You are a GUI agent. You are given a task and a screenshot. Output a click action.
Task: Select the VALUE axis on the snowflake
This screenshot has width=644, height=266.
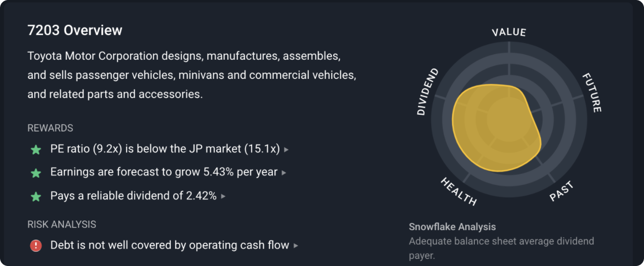coord(509,32)
